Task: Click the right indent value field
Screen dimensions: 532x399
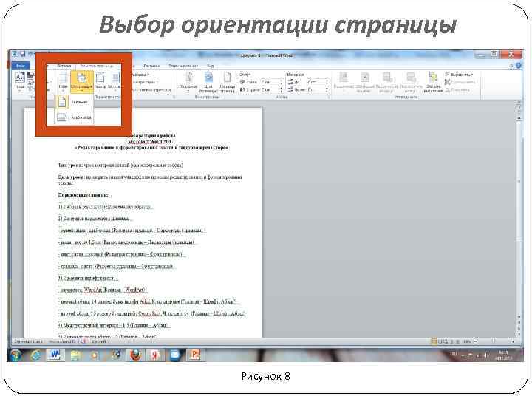Action: (269, 90)
